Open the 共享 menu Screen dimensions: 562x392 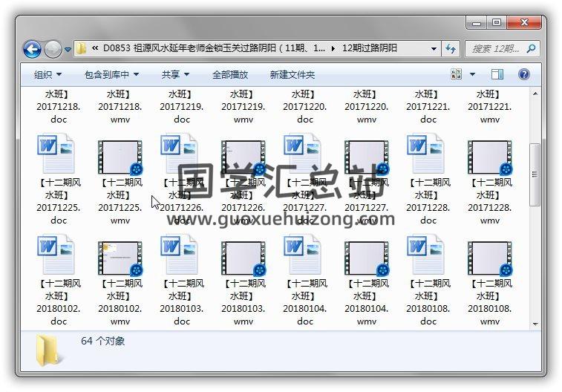[175, 74]
